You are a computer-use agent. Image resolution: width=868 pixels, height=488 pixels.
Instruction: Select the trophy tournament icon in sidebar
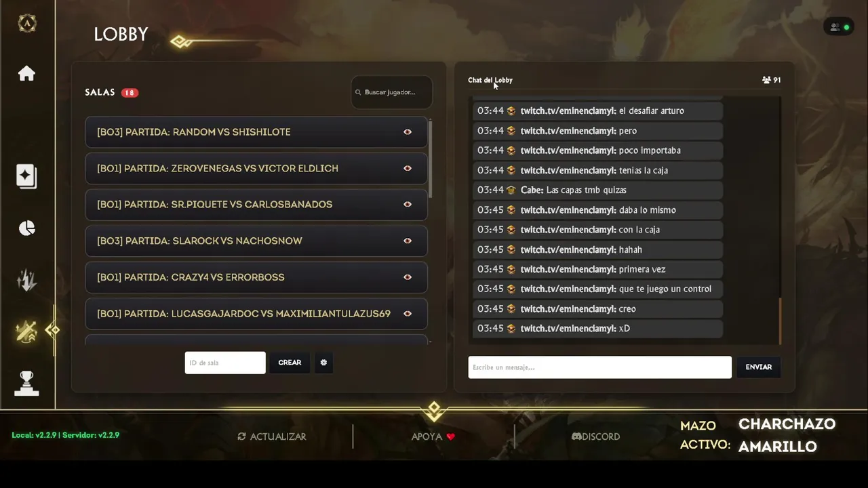point(26,383)
